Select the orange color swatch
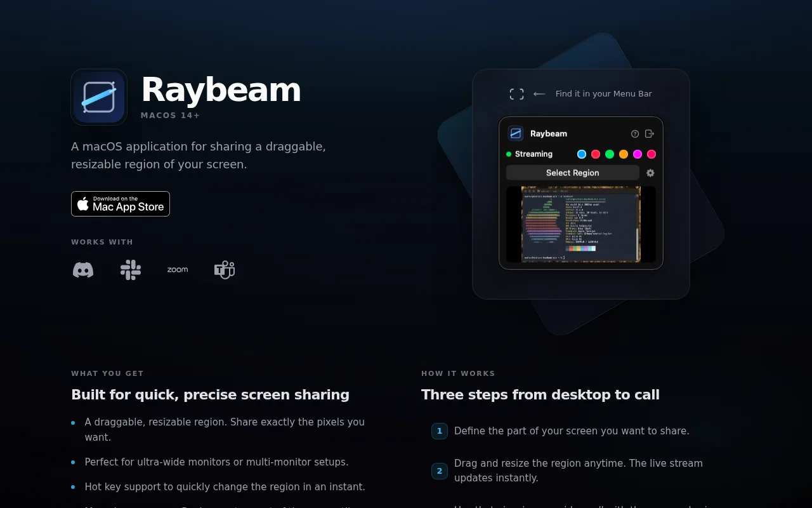 624,154
